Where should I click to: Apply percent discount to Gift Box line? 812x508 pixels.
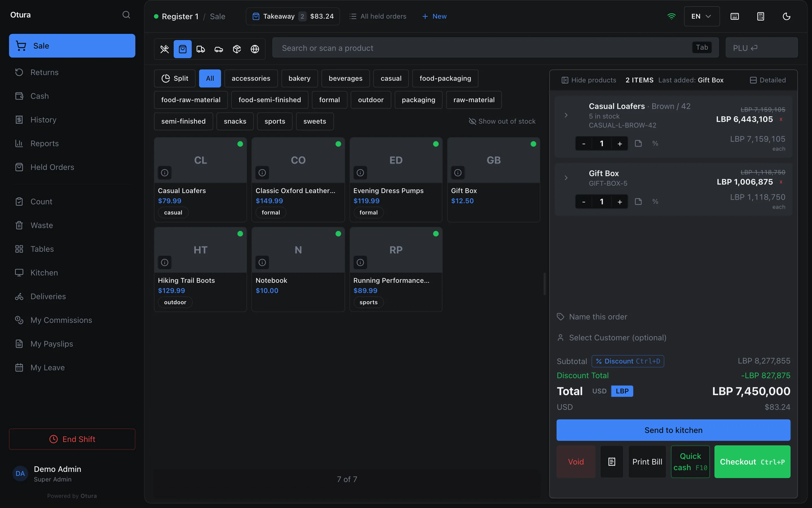(x=655, y=202)
